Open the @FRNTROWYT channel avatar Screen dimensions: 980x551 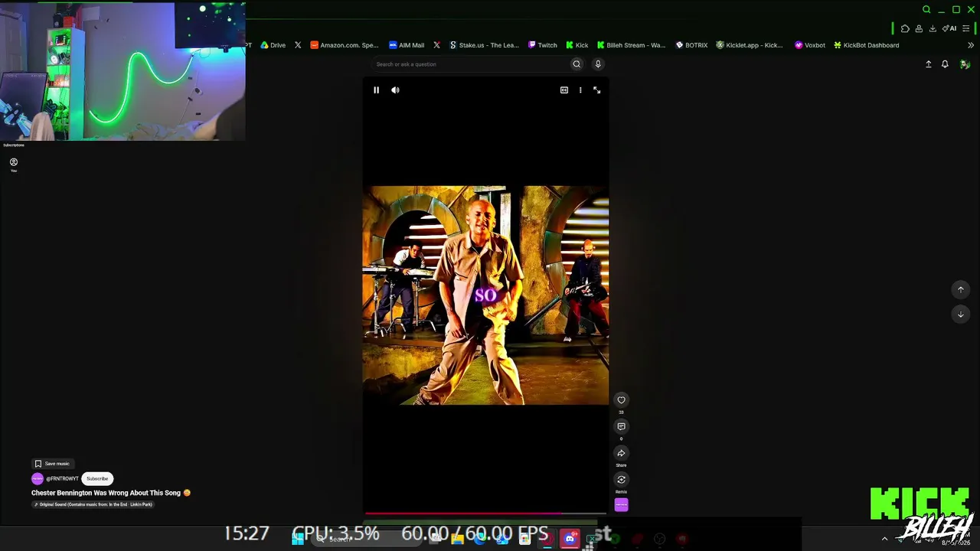click(38, 479)
